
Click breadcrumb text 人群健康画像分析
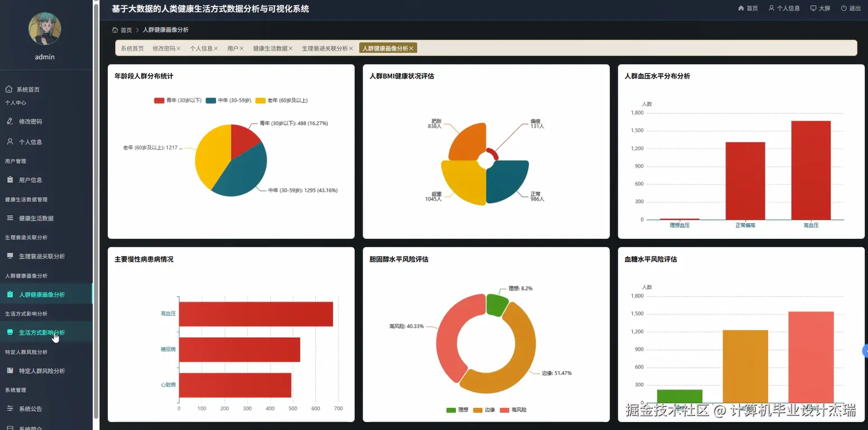pyautogui.click(x=166, y=30)
